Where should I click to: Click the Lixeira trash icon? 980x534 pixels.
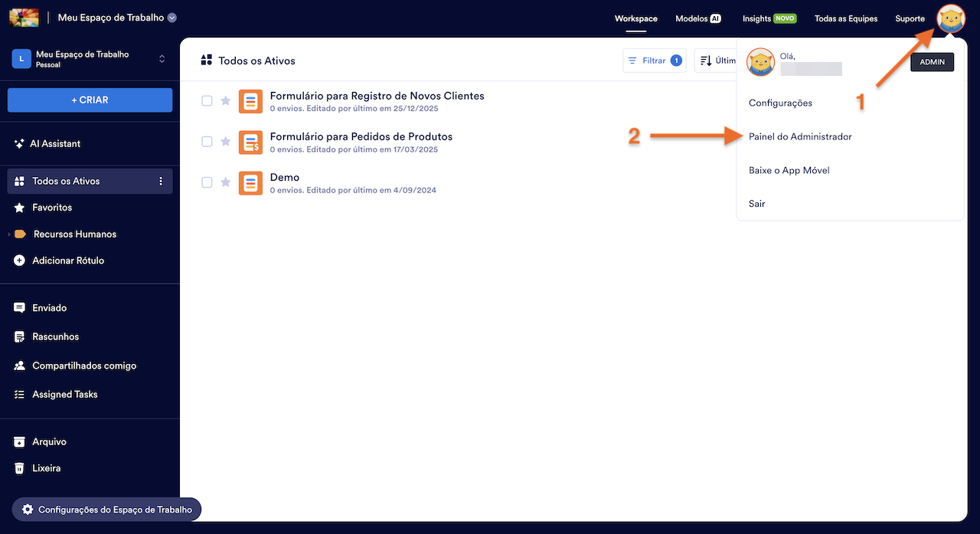pos(19,468)
